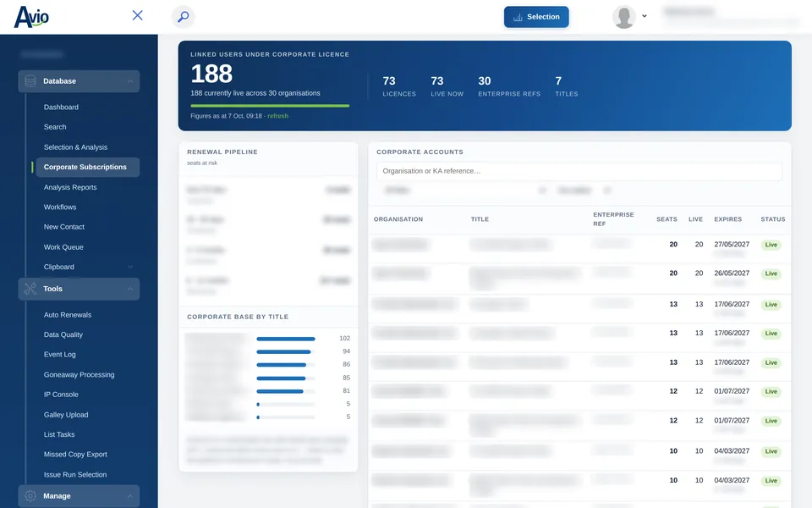Click the 7 Titles stat
812x508 pixels.
(567, 86)
